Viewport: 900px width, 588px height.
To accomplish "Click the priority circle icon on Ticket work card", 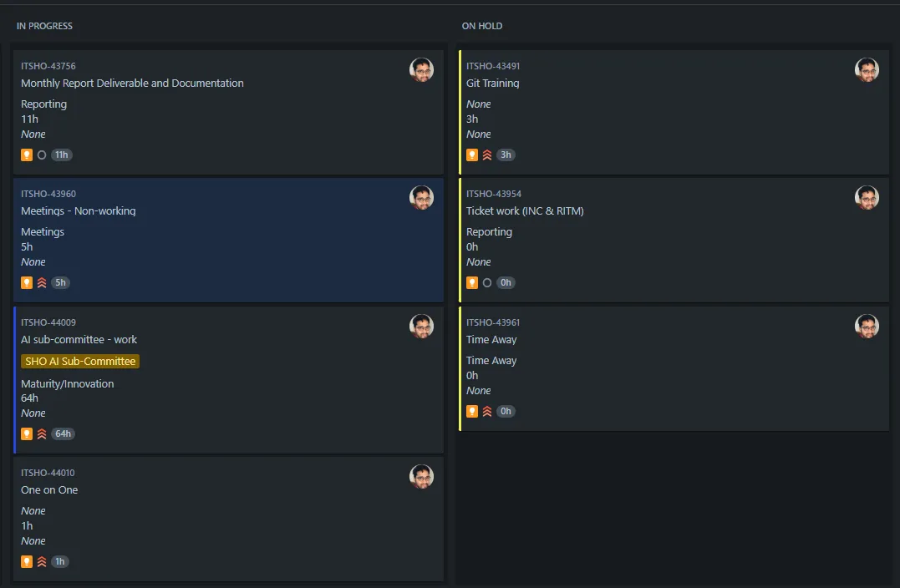I will (487, 283).
